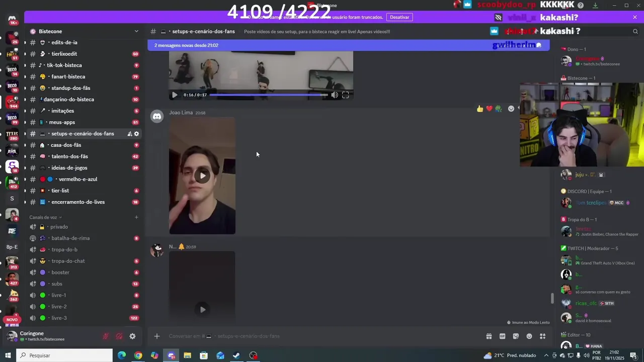Viewport: 644px width, 362px height.
Task: Show hidden system tray icons chevron
Action: click(x=546, y=355)
